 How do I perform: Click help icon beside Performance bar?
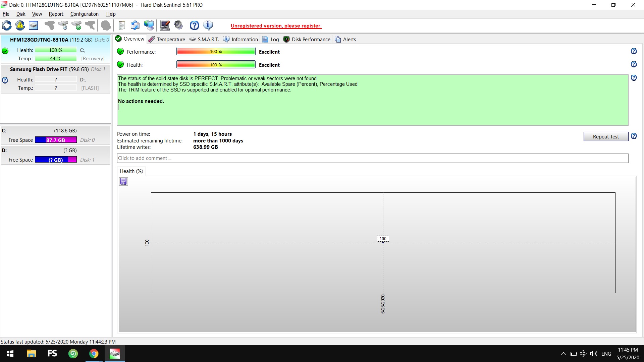tap(634, 51)
